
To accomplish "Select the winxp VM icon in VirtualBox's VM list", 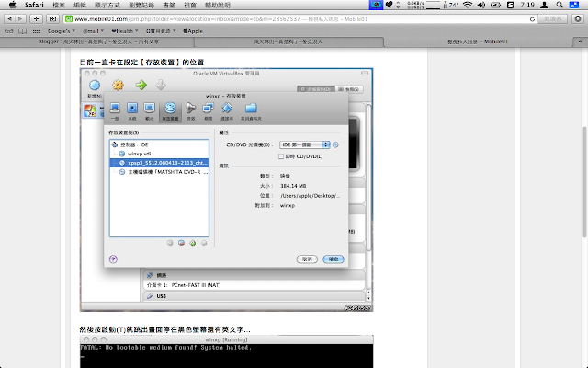I will pos(90,110).
